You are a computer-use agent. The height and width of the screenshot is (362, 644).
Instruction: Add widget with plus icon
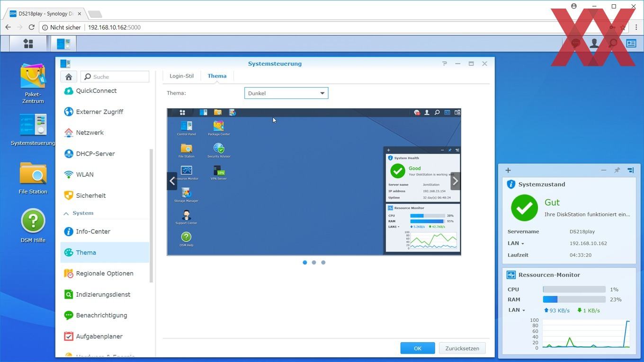tap(508, 170)
